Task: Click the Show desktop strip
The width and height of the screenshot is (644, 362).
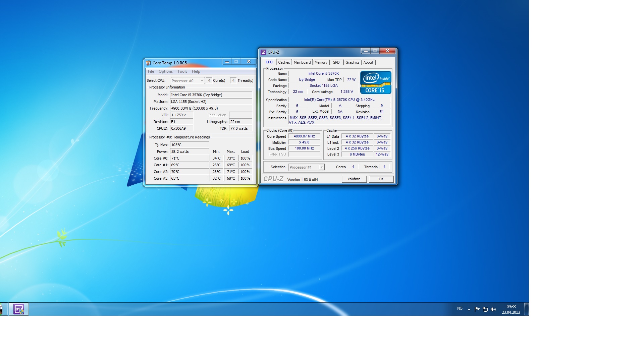Action: (526, 309)
